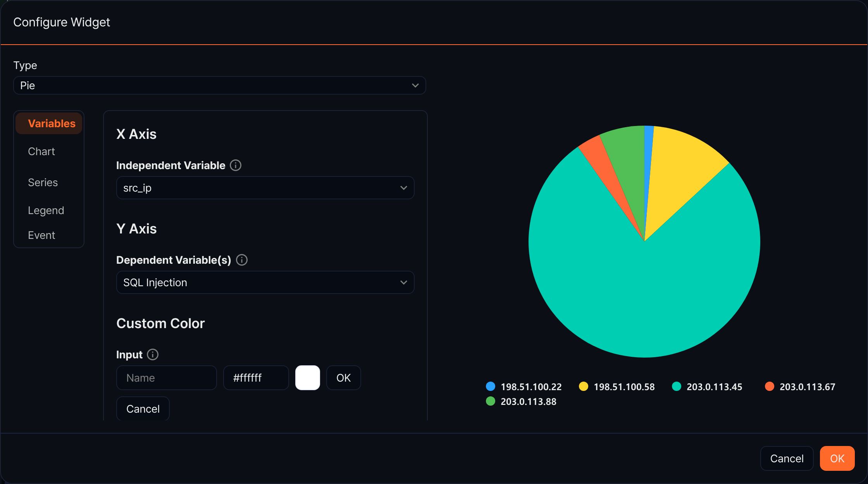Toggle the 198.51.100.58 legend marker
This screenshot has width=868, height=484.
click(x=584, y=386)
